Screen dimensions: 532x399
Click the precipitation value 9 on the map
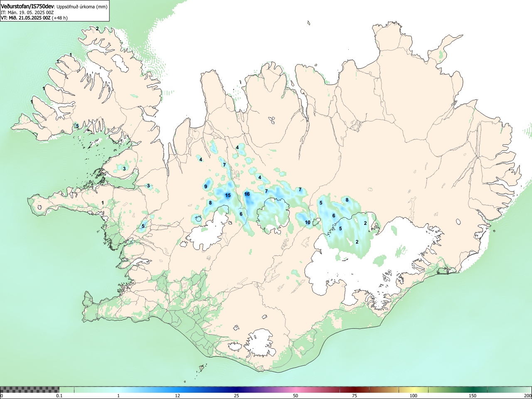pyautogui.click(x=206, y=187)
